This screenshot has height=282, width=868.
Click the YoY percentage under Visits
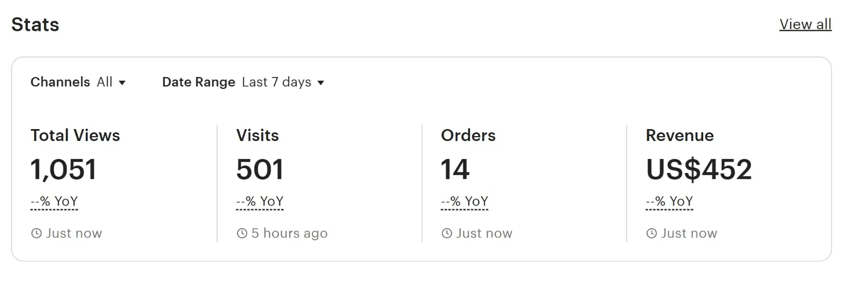pyautogui.click(x=260, y=202)
